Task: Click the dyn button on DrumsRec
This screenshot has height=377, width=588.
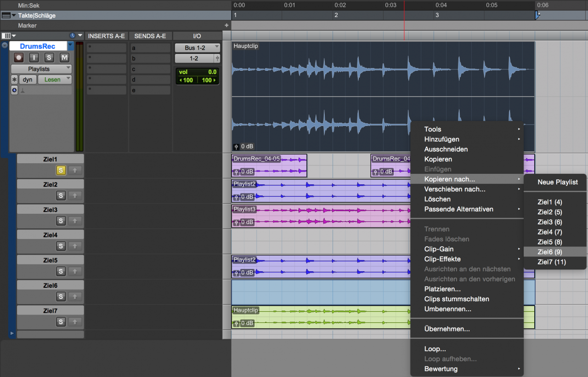Action: point(28,80)
